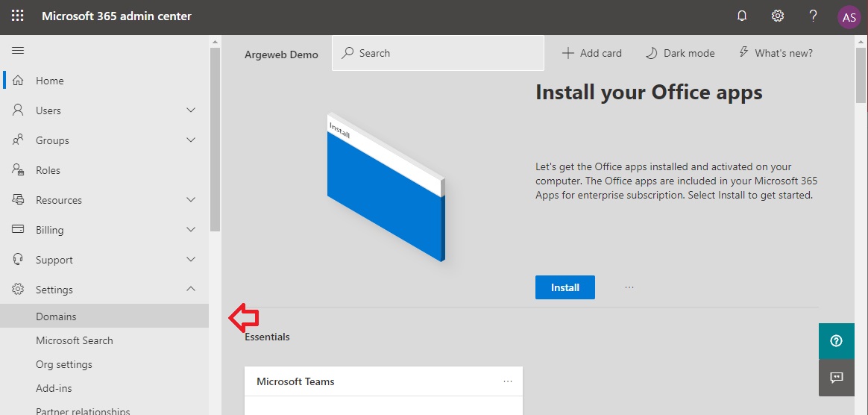Click the Search input field
The width and height of the screenshot is (868, 415).
(438, 53)
